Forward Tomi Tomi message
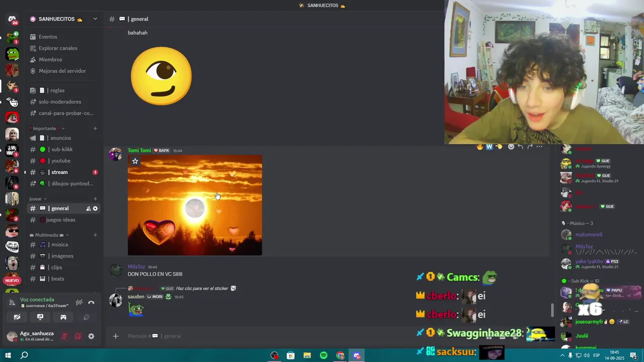 click(530, 147)
